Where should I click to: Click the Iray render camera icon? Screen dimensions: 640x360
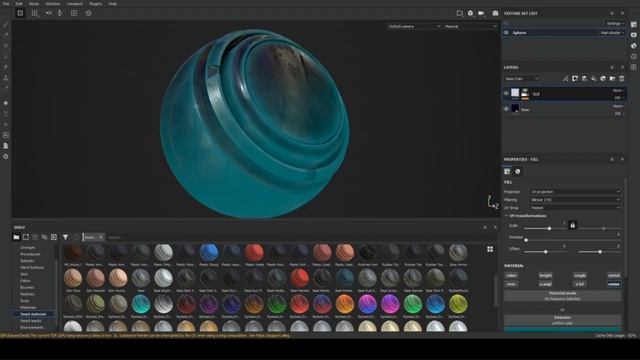click(x=495, y=13)
